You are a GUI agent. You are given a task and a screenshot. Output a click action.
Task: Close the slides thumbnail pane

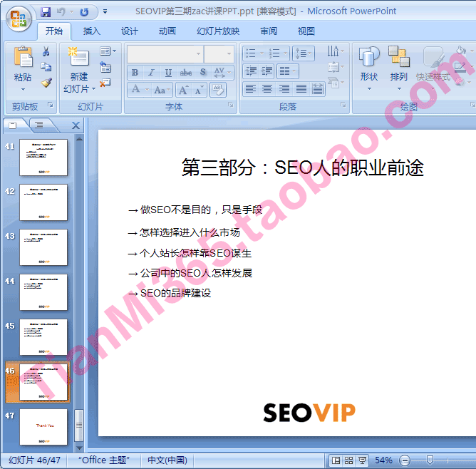pyautogui.click(x=76, y=125)
